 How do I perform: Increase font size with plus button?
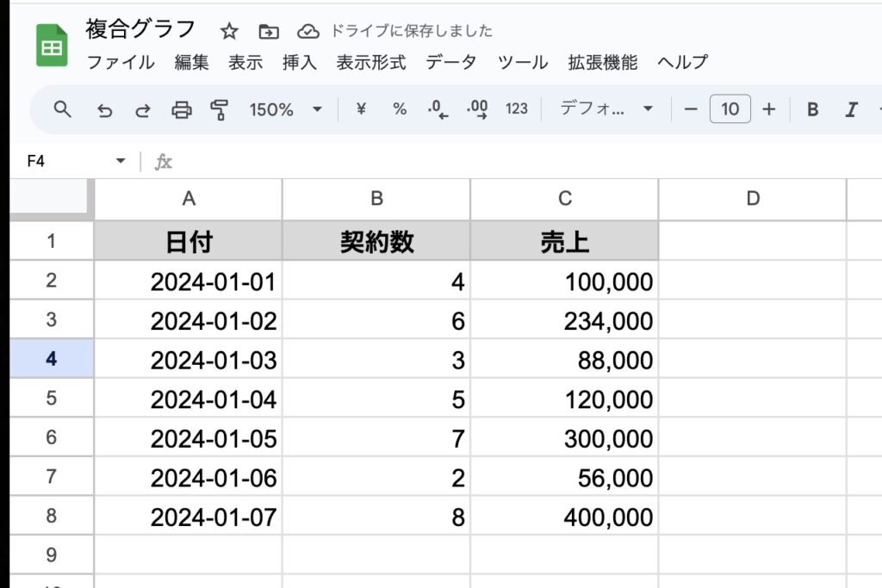[769, 109]
